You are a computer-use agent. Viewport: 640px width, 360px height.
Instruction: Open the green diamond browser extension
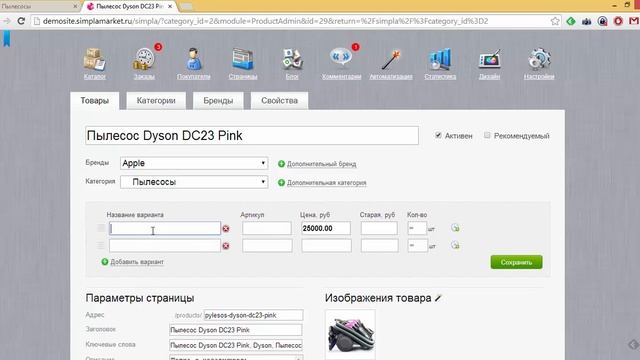571,21
